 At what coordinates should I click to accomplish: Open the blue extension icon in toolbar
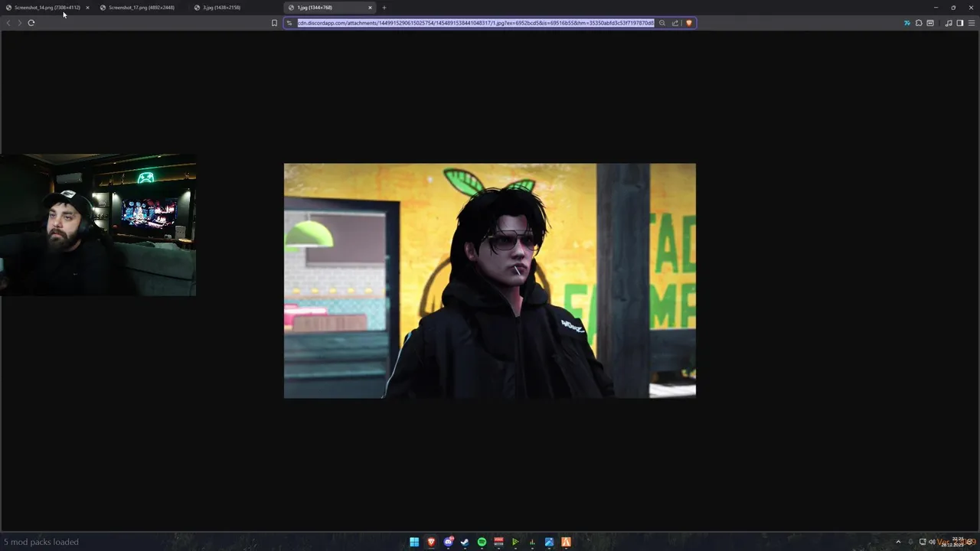pyautogui.click(x=907, y=23)
